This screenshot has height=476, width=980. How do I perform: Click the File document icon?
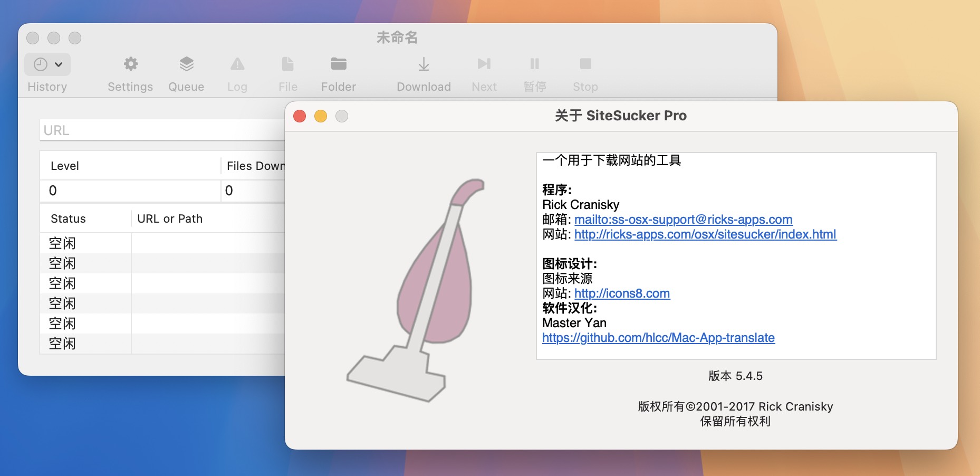(288, 64)
